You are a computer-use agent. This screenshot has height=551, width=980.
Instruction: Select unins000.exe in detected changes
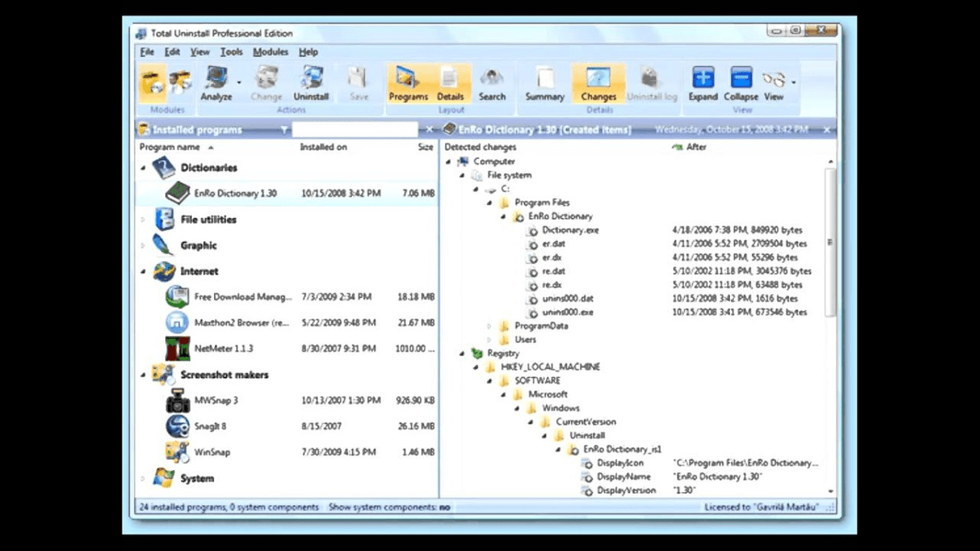coord(568,312)
